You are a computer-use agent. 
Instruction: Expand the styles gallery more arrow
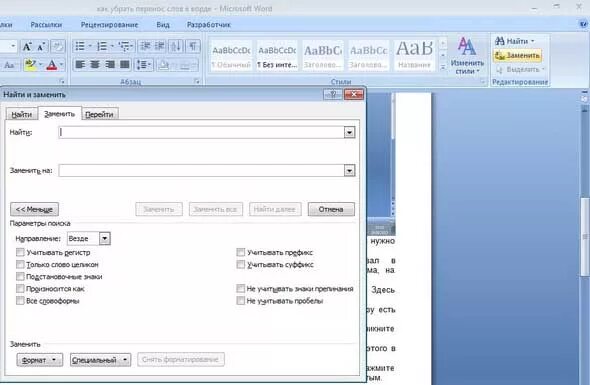[443, 67]
